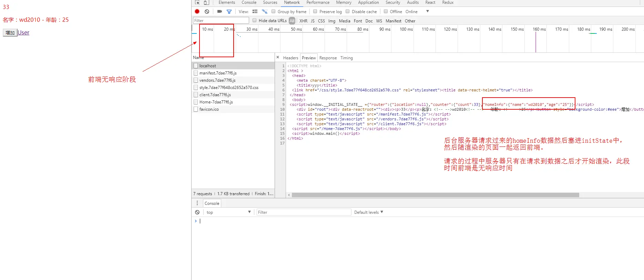Image resolution: width=644 pixels, height=280 pixels.
Task: Toggle the device toolbar icon
Action: pyautogui.click(x=206, y=2)
